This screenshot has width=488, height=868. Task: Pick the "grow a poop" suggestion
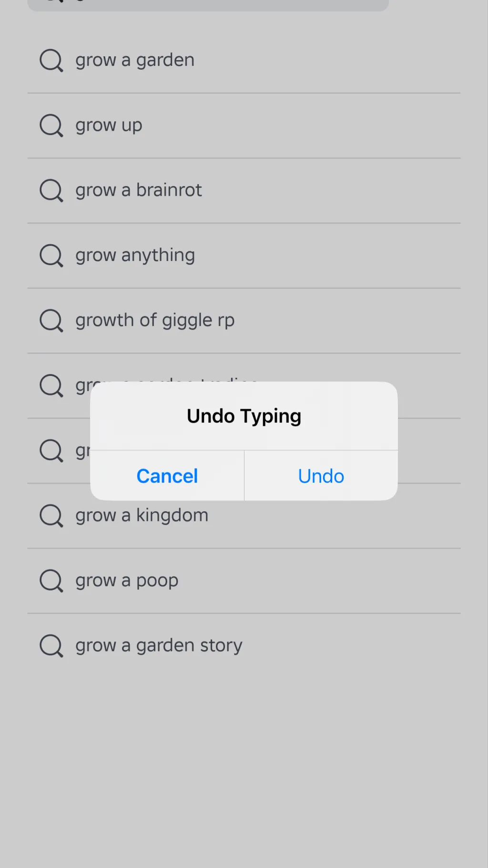click(x=127, y=581)
